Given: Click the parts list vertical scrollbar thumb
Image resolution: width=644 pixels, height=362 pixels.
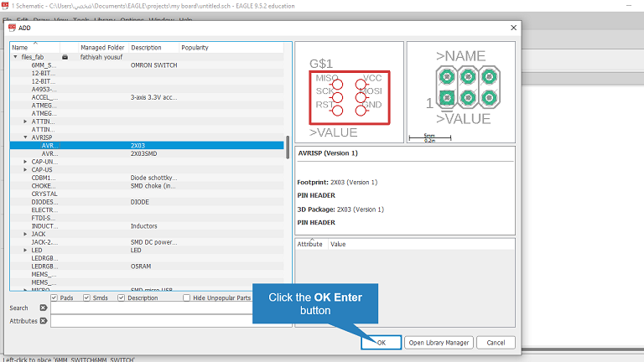Looking at the screenshot, I should [x=288, y=147].
